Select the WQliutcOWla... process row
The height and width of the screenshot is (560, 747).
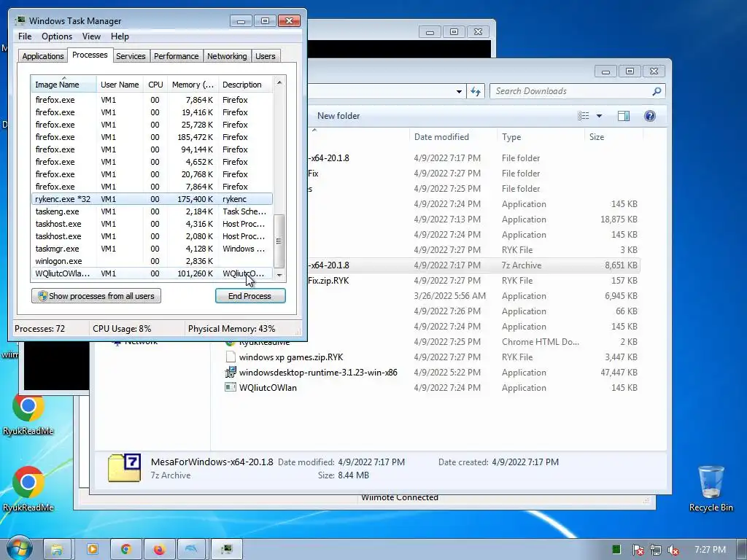click(x=152, y=273)
